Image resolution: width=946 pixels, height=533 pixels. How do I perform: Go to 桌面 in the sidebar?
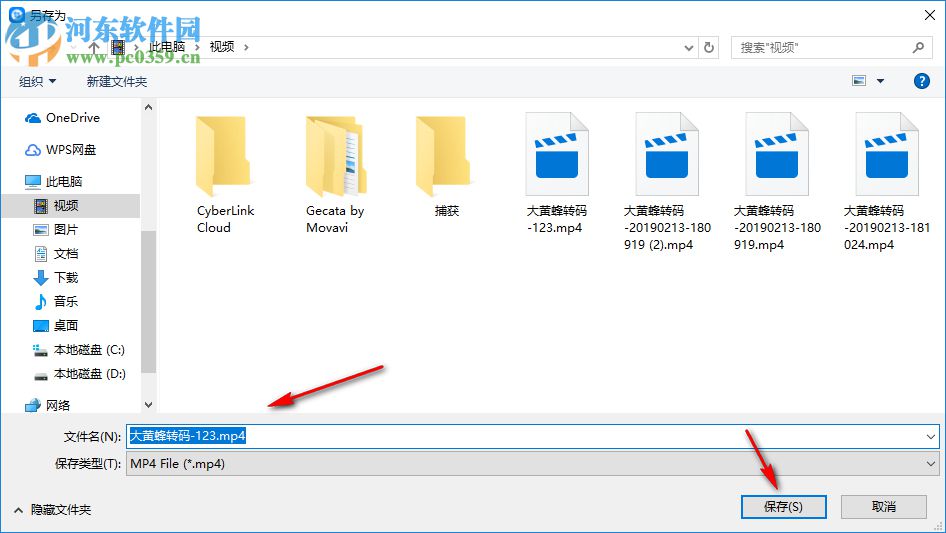click(x=56, y=325)
